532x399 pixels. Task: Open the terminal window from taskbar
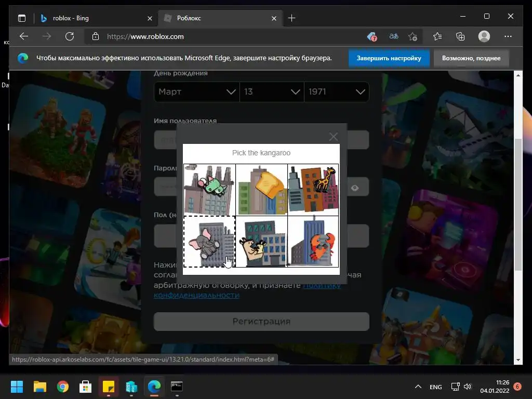(x=177, y=387)
